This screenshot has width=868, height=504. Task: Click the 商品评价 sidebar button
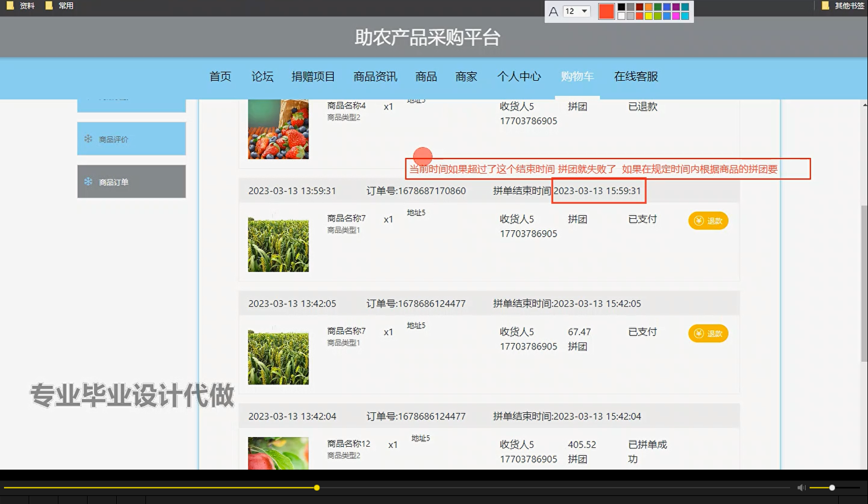131,138
